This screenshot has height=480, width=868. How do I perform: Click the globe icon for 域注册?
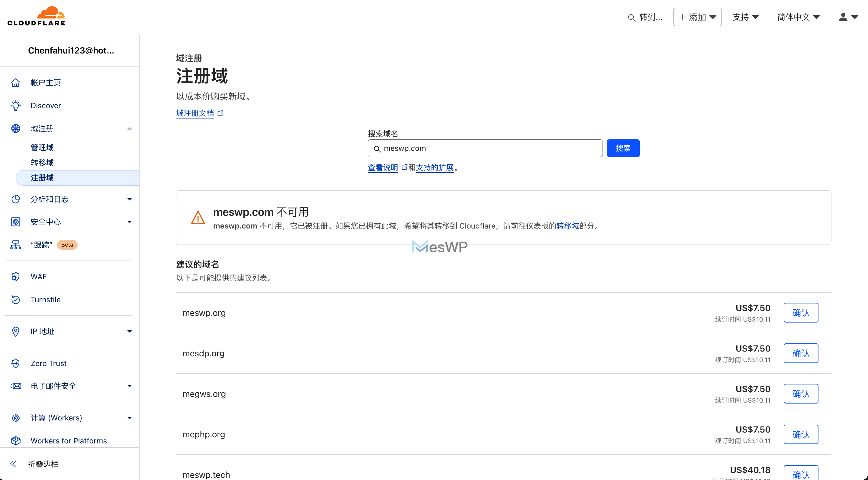(15, 128)
